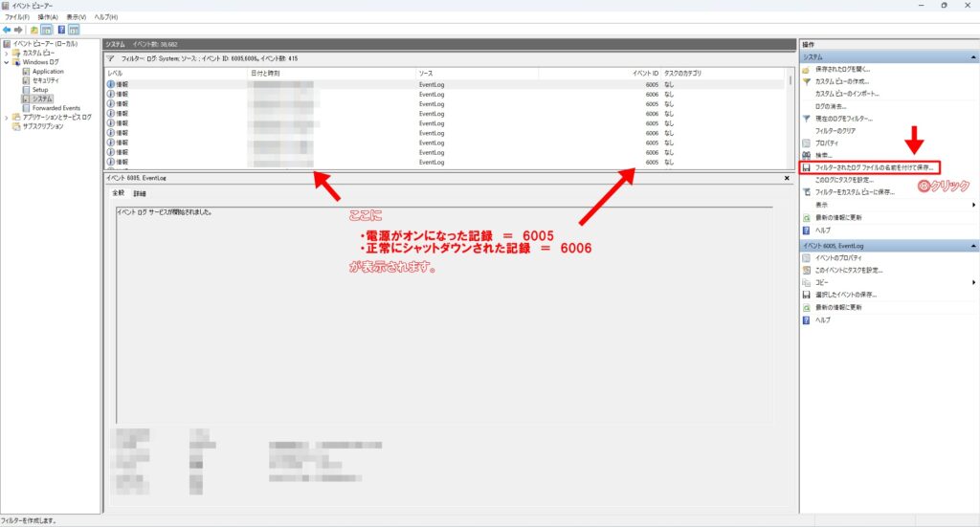Click このイベントにタスクを設定 action

point(849,270)
